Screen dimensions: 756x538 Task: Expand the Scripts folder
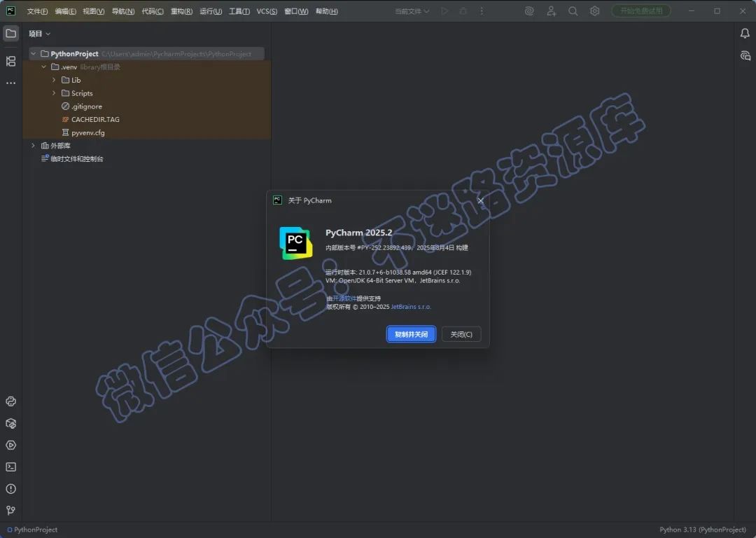coord(54,92)
